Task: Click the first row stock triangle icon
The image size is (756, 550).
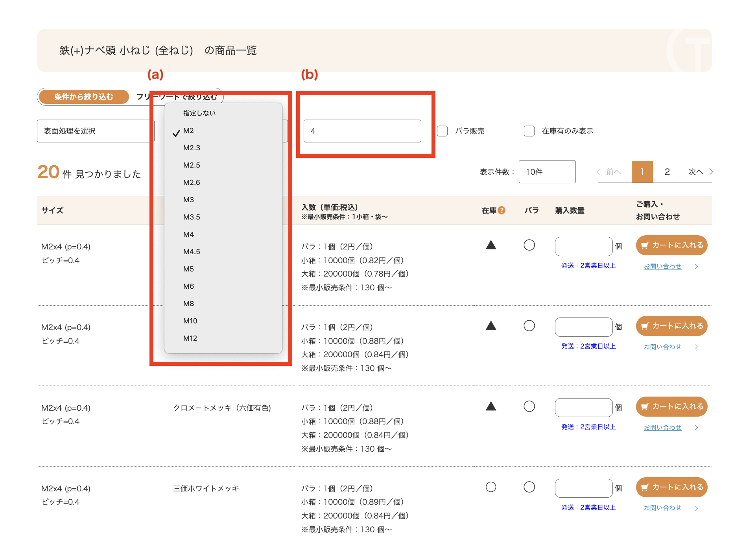Action: [x=491, y=245]
